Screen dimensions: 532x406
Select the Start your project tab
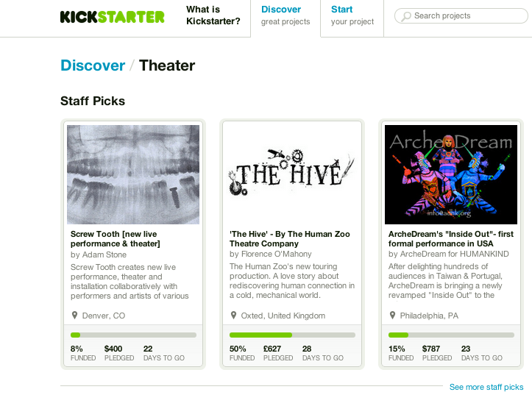[x=352, y=15]
